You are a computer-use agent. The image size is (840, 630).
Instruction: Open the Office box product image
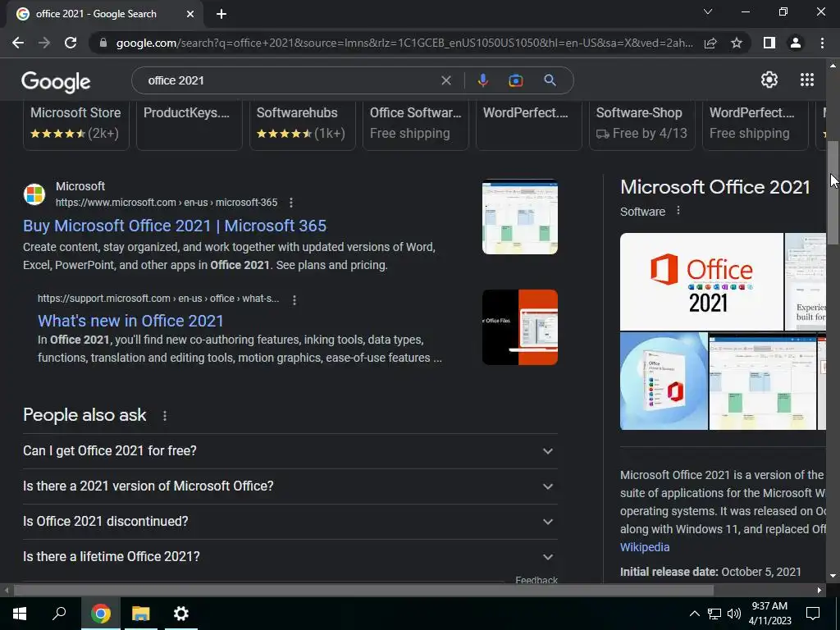click(x=664, y=381)
